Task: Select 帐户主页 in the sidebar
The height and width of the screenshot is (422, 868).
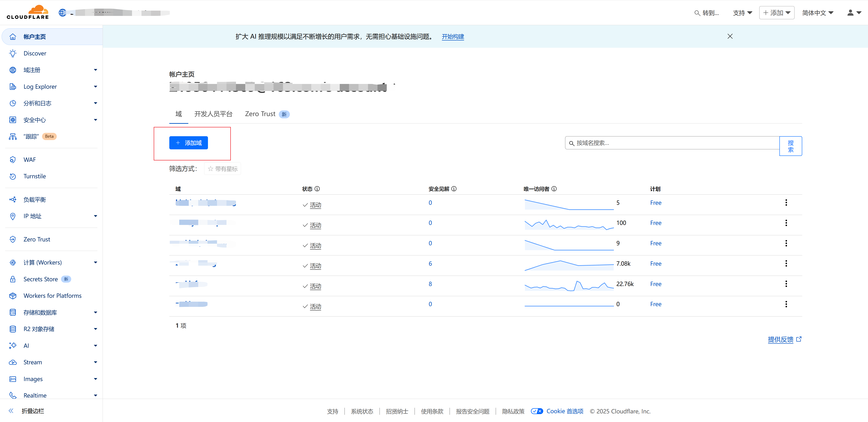Action: point(52,37)
